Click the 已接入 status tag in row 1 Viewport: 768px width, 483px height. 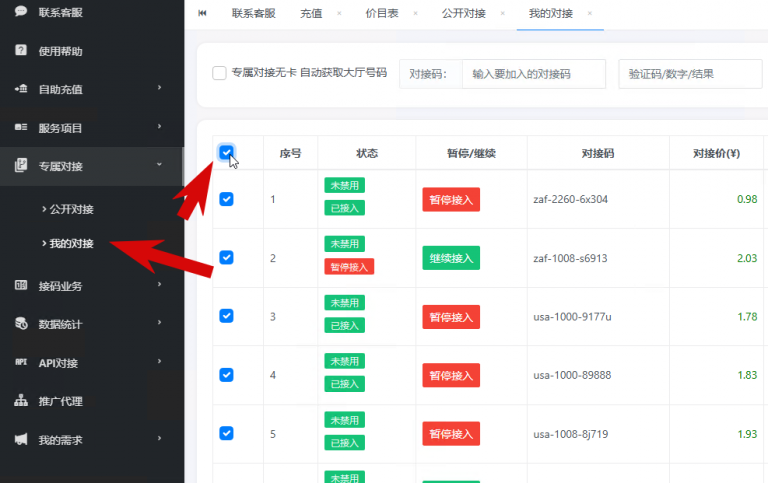point(344,208)
